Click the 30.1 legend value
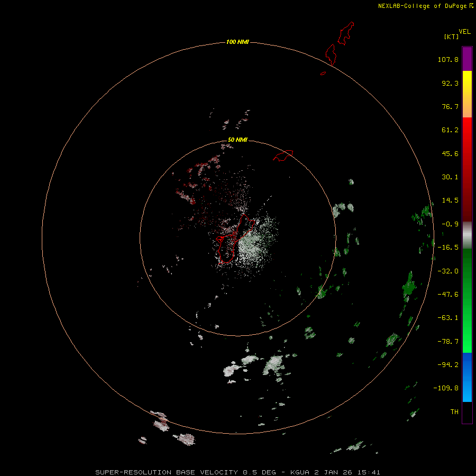The image size is (476, 476). point(450,177)
